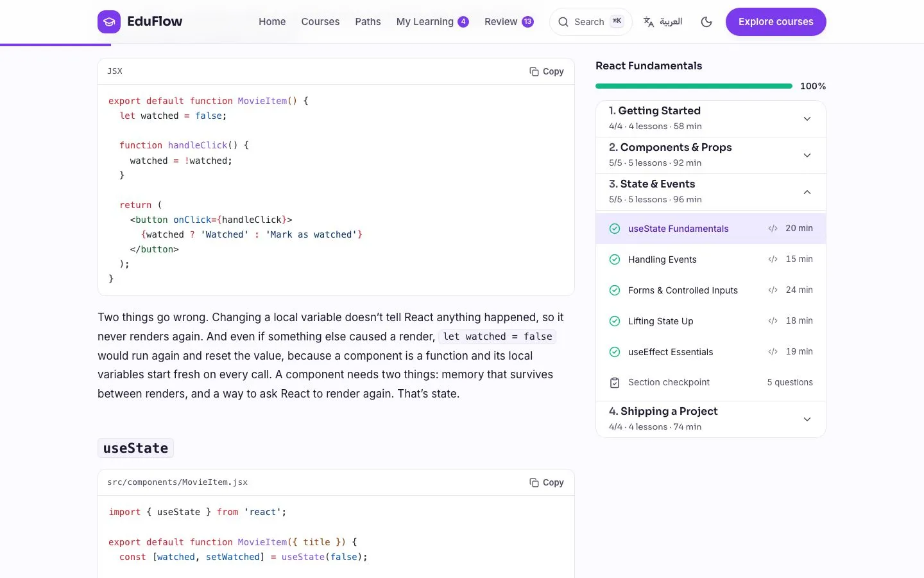Expand the Getting Started section chevron

(807, 119)
